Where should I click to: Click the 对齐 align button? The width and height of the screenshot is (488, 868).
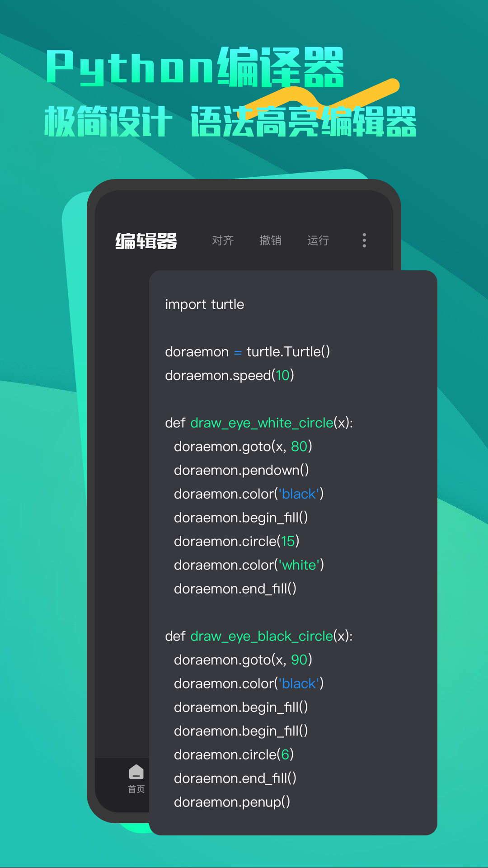[x=223, y=241]
